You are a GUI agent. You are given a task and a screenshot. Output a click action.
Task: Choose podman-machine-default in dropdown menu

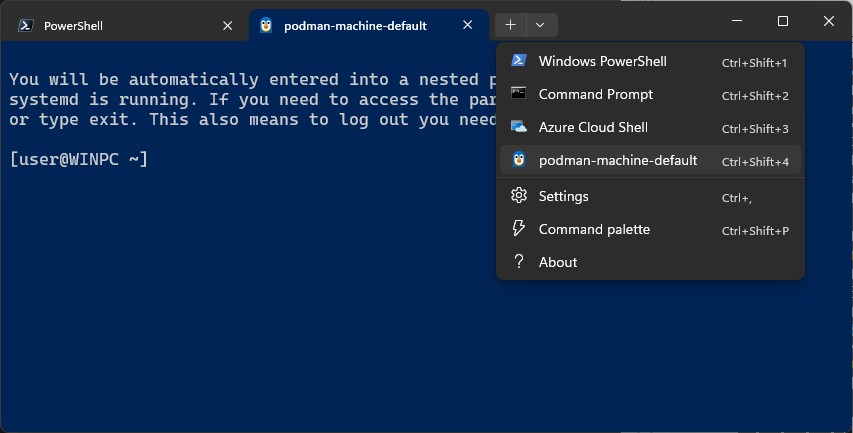point(650,160)
